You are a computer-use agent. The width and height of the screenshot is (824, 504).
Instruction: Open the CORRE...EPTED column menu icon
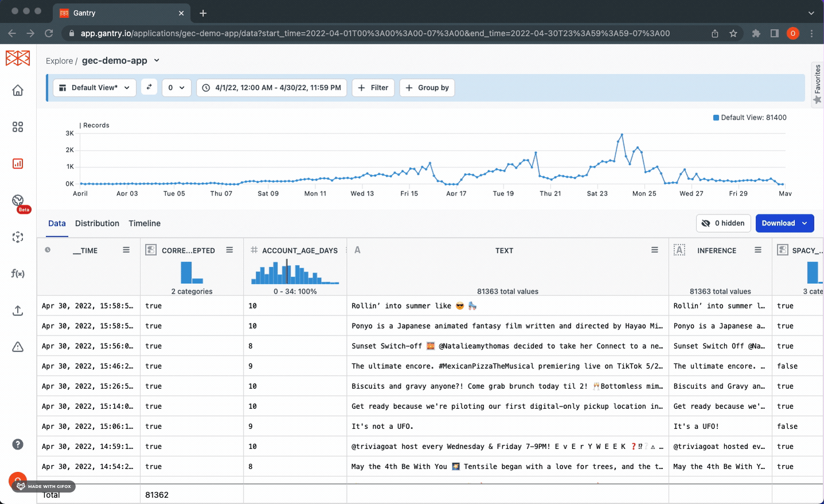(229, 250)
